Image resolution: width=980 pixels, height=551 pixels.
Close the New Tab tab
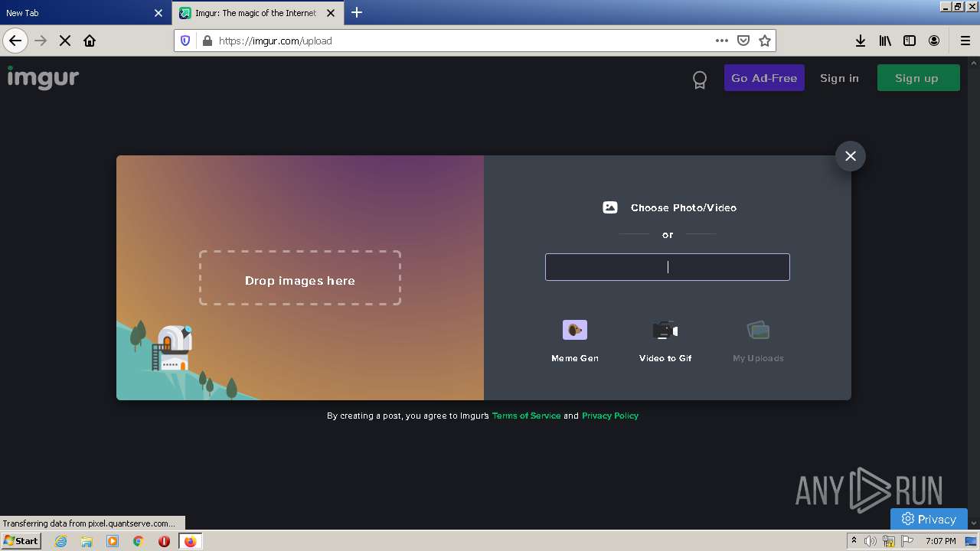coord(158,13)
